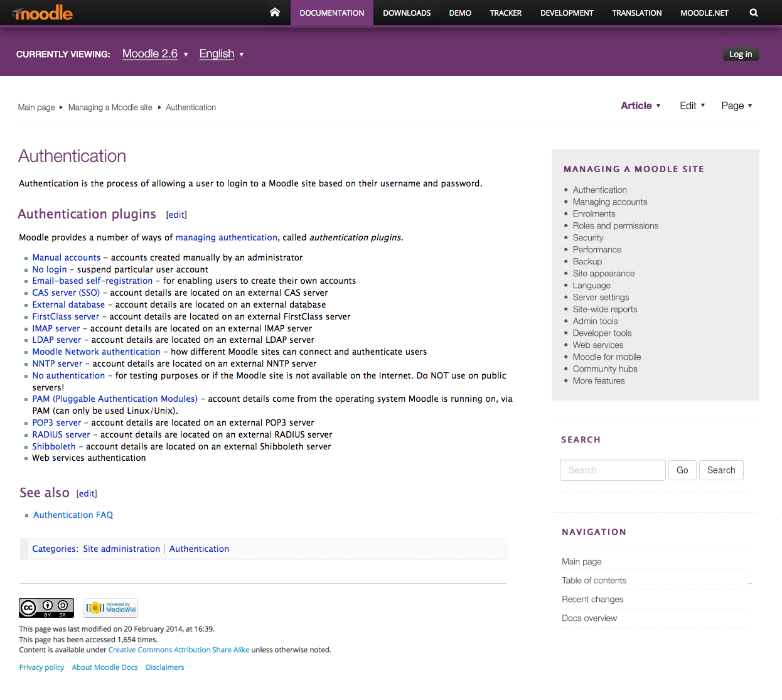
Task: Open the Edit dropdown menu
Action: click(692, 105)
